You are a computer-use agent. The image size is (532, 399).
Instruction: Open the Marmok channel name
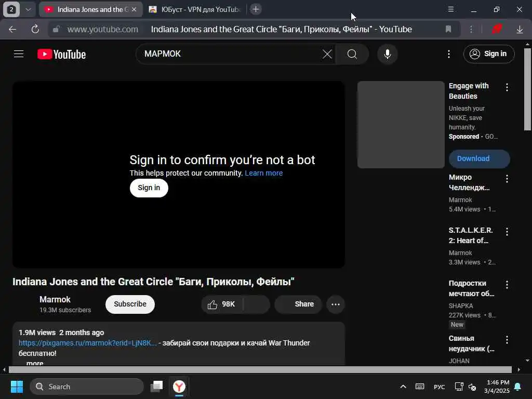[55, 300]
